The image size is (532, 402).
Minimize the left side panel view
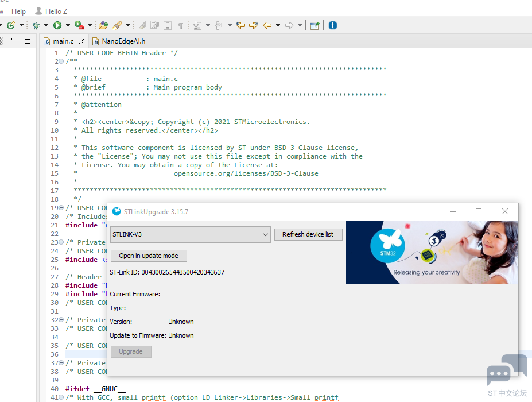click(14, 40)
